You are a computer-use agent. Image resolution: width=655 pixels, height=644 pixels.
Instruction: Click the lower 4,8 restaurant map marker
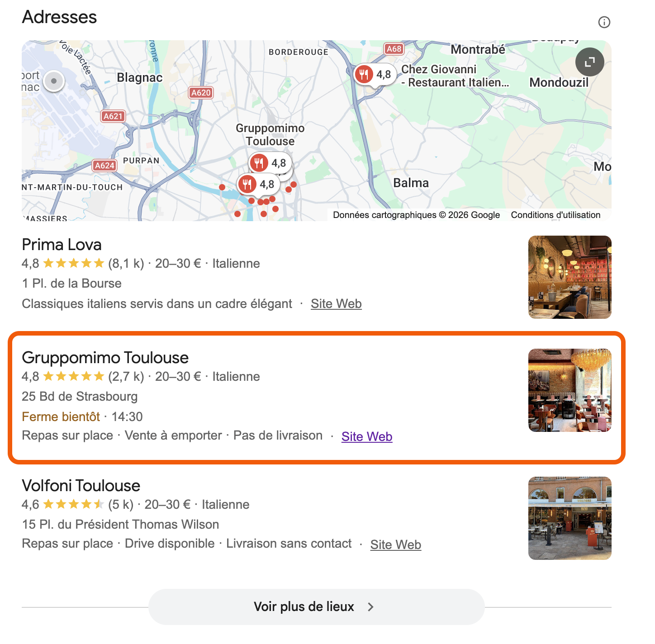[258, 184]
